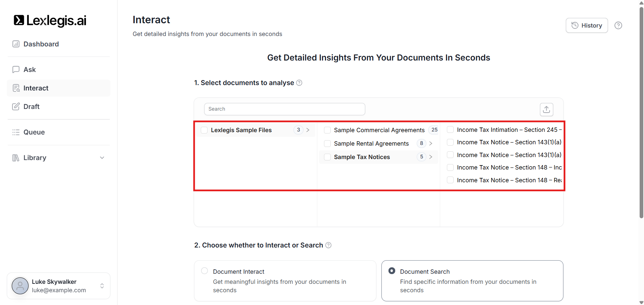The height and width of the screenshot is (305, 644).
Task: Click the upload document icon
Action: [546, 109]
